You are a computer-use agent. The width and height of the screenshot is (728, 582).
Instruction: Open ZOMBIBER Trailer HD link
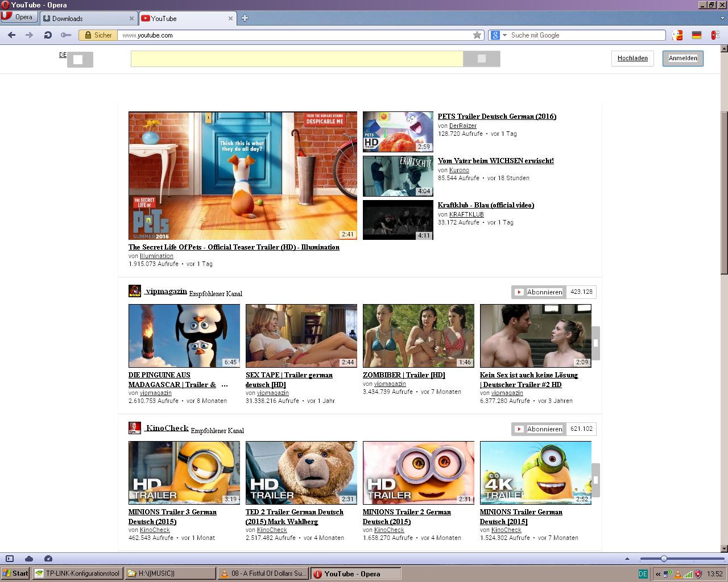click(x=404, y=375)
